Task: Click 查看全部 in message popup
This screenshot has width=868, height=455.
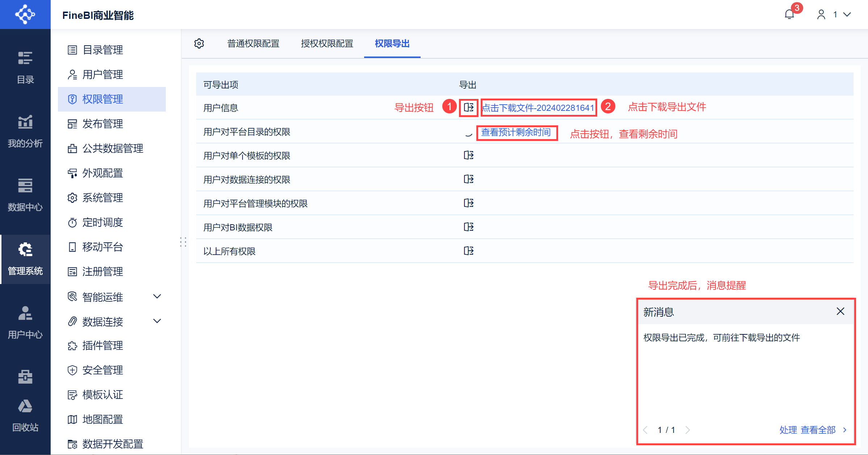Action: click(x=818, y=430)
